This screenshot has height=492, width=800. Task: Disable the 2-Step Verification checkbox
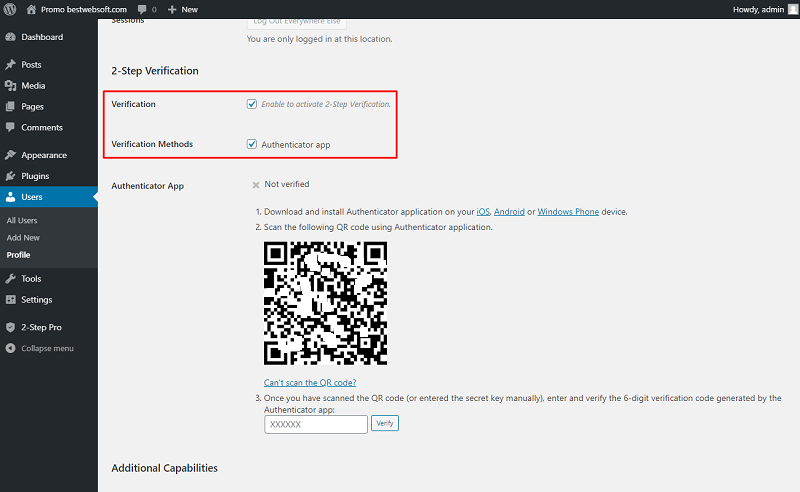coord(252,104)
